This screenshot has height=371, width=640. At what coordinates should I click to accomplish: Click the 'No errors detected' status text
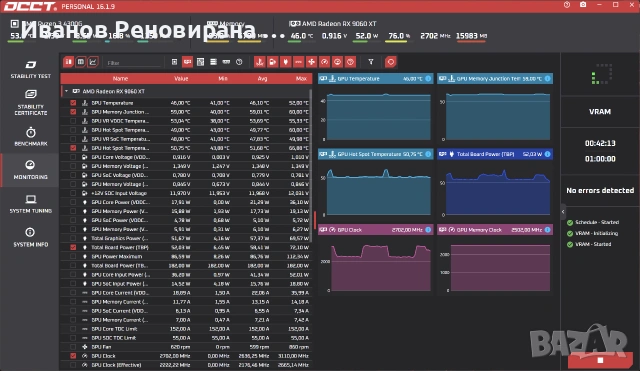(600, 191)
